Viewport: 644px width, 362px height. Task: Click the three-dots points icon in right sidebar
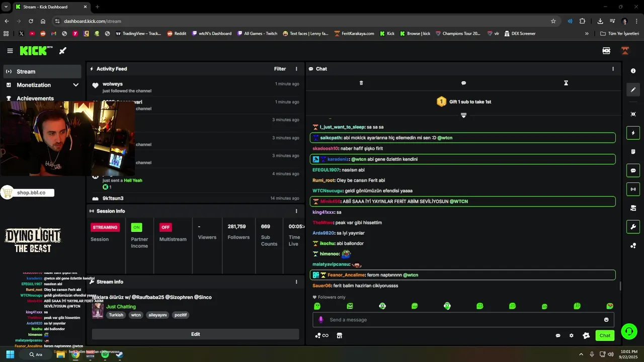[633, 246]
